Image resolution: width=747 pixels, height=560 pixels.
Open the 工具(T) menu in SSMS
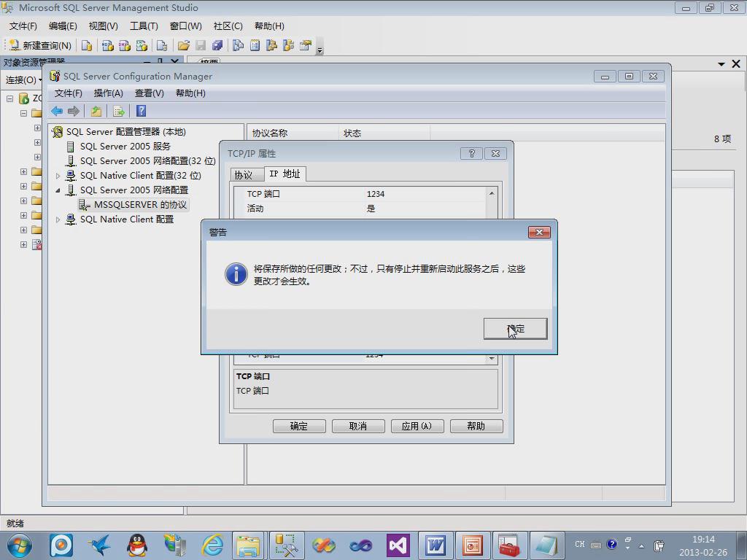pos(144,26)
